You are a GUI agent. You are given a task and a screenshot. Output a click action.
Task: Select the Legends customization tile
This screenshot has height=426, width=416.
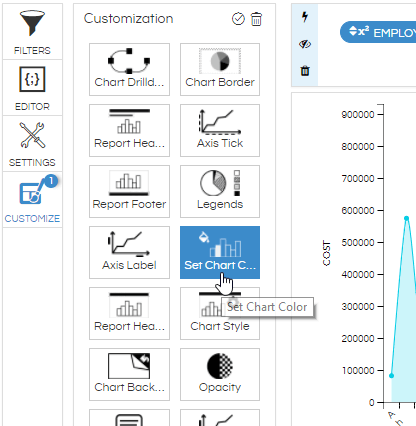click(220, 191)
